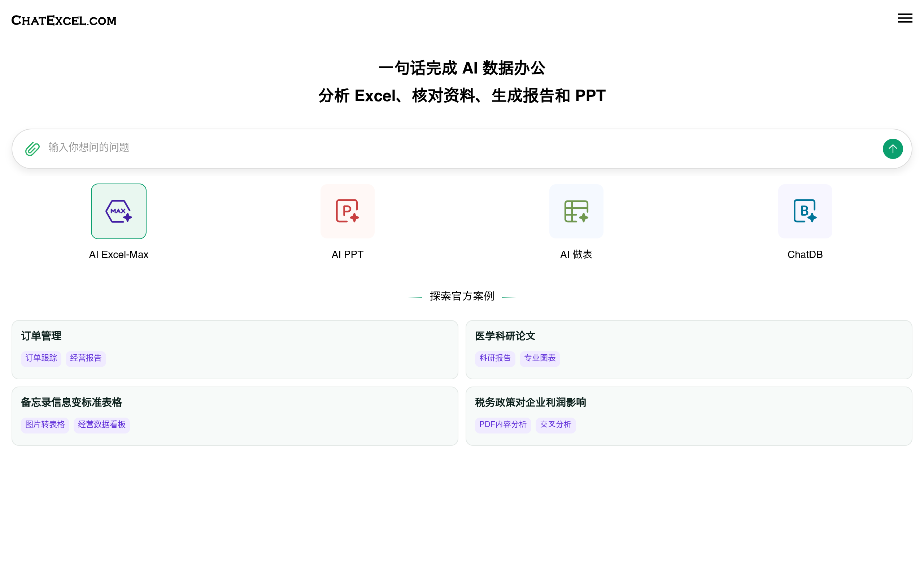Click the AI Excel-Max label
Image resolution: width=924 pixels, height=578 pixels.
pyautogui.click(x=119, y=255)
